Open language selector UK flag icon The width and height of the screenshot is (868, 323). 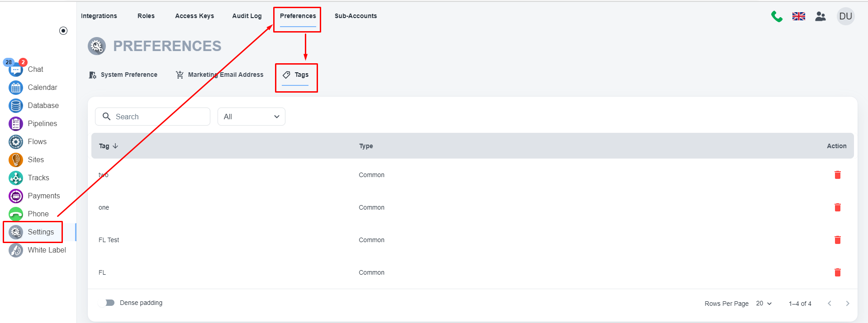[798, 16]
